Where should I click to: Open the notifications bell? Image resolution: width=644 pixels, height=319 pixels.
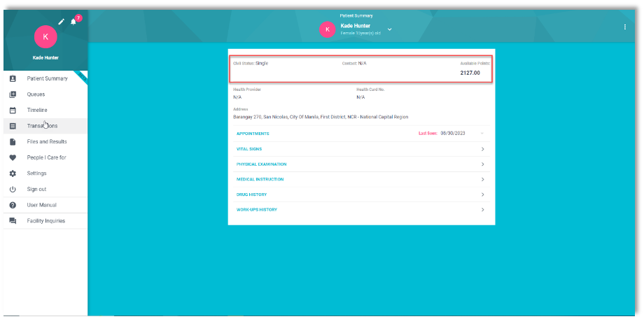[73, 22]
